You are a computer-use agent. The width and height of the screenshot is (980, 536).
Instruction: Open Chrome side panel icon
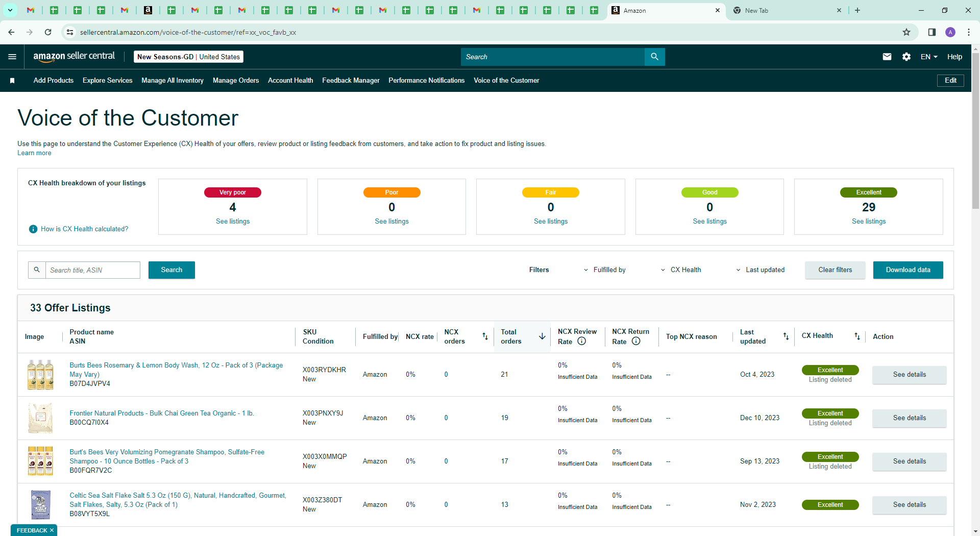[x=932, y=32]
